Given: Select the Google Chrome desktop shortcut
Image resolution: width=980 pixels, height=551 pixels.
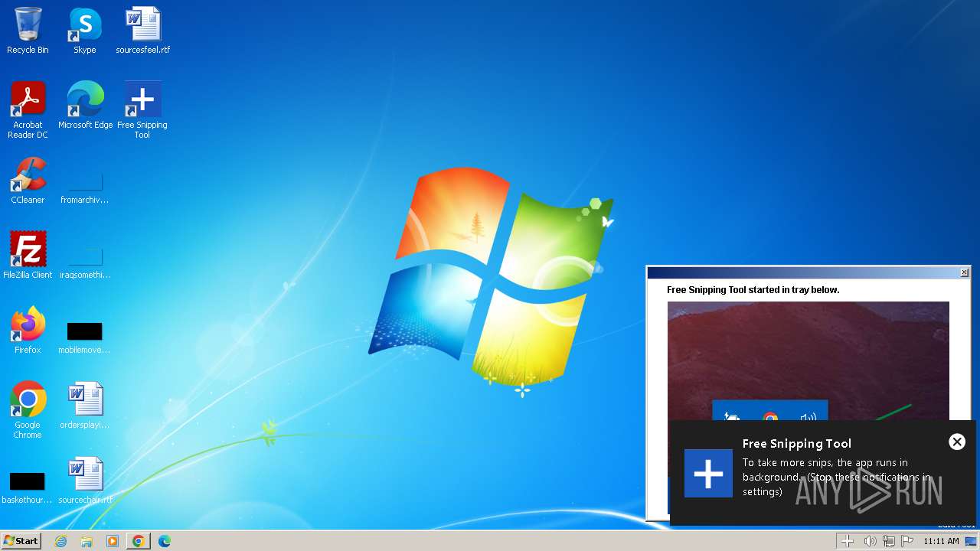Looking at the screenshot, I should click(x=28, y=410).
